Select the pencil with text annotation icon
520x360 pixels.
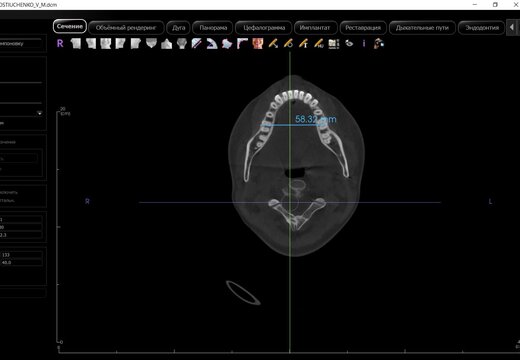[303, 44]
